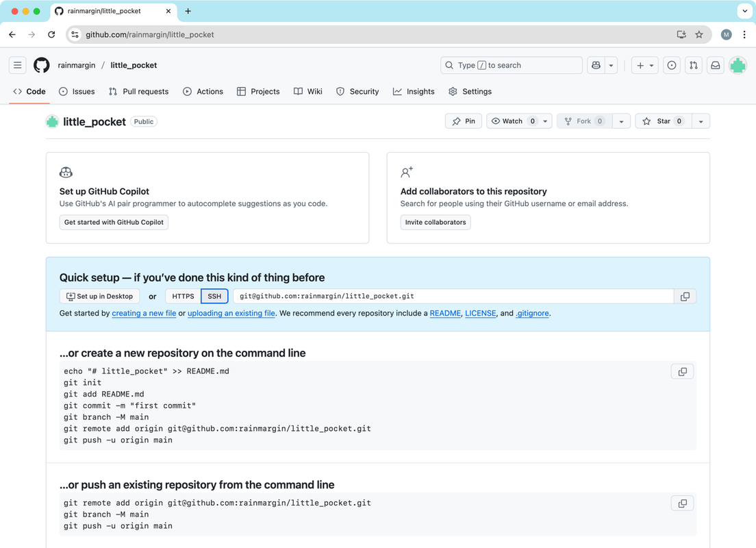Click the 'git init' command line
The image size is (756, 548).
(82, 382)
